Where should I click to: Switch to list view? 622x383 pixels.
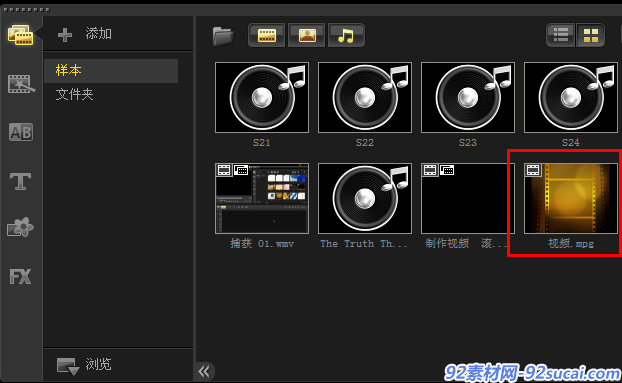click(x=561, y=35)
